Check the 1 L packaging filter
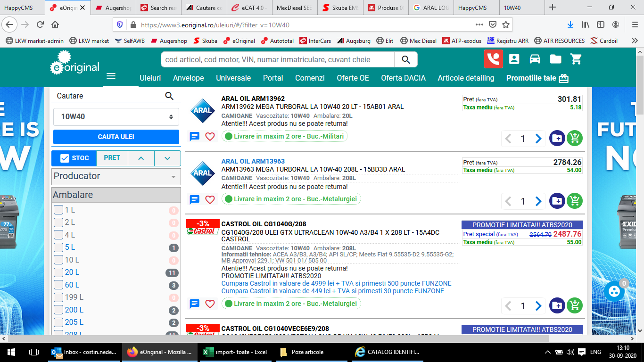 58,210
